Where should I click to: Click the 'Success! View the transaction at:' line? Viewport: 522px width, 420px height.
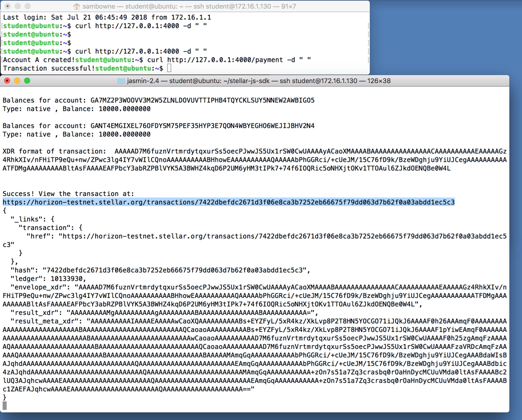click(x=68, y=193)
